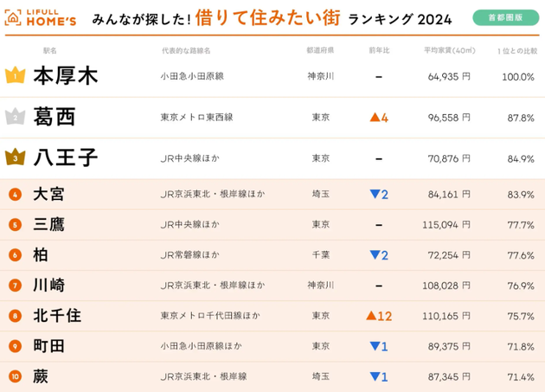Click the 89,375 円 rent value
Viewport: 545px width, 392px height.
449,346
